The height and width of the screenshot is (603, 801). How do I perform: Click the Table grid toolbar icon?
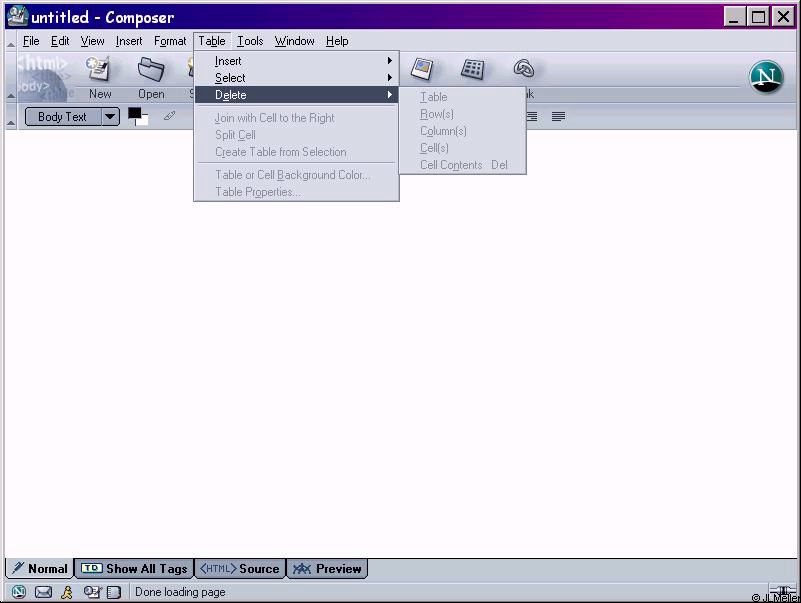click(x=473, y=69)
